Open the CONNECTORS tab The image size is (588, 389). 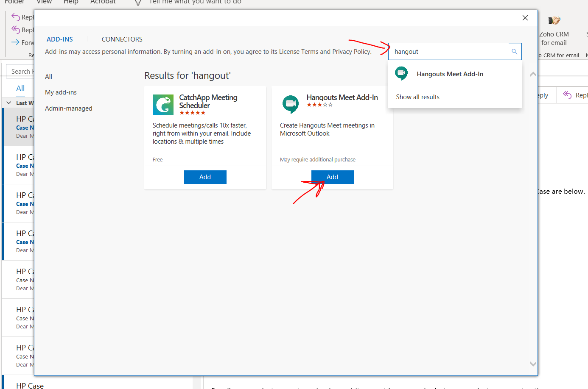coord(122,39)
